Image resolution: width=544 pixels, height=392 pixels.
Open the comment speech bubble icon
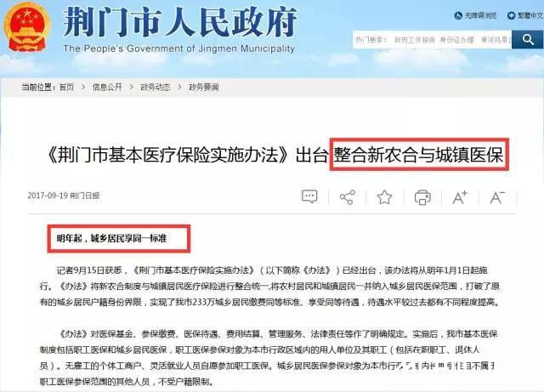tap(309, 197)
